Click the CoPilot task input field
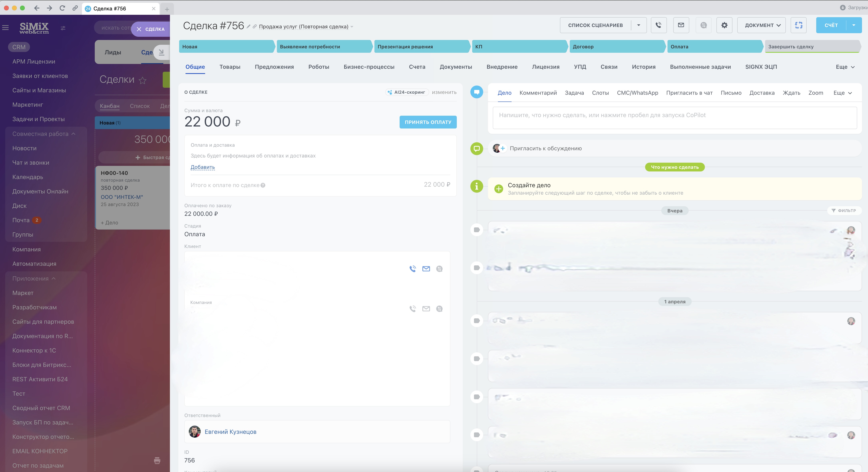 [x=674, y=118]
